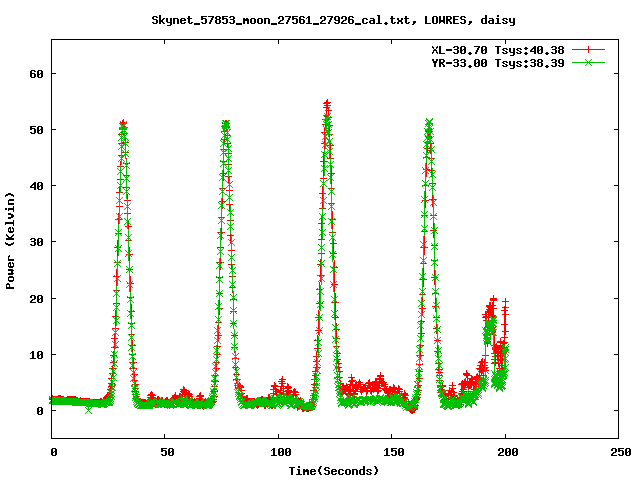The image size is (640, 480).
Task: Click the x-axis tick label 100
Action: [281, 452]
